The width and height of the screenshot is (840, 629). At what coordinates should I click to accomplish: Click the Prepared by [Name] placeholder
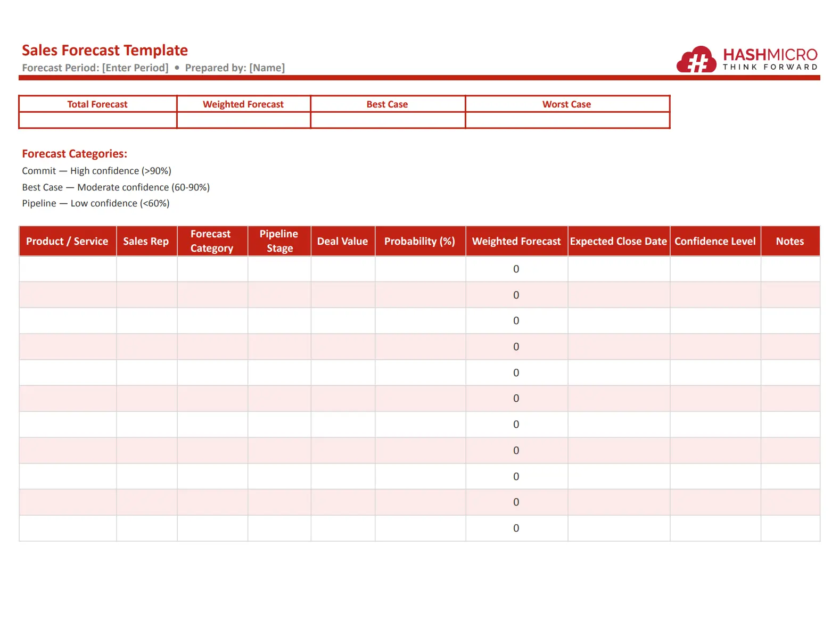pyautogui.click(x=235, y=68)
